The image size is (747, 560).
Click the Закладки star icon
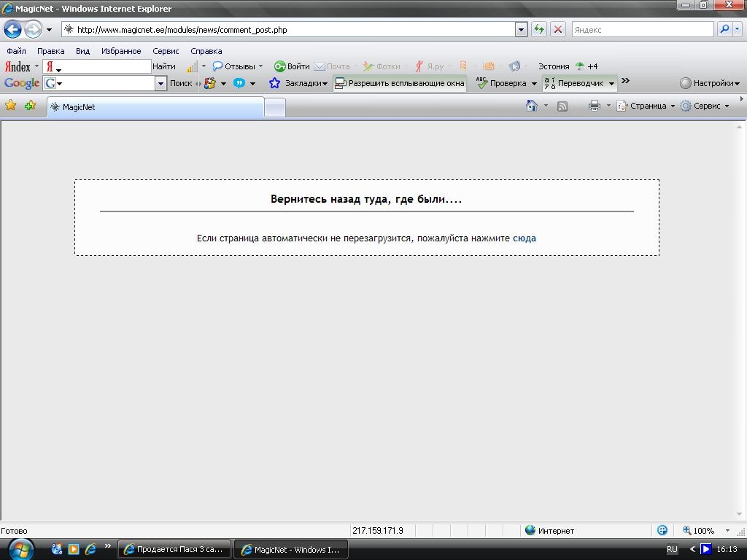274,83
